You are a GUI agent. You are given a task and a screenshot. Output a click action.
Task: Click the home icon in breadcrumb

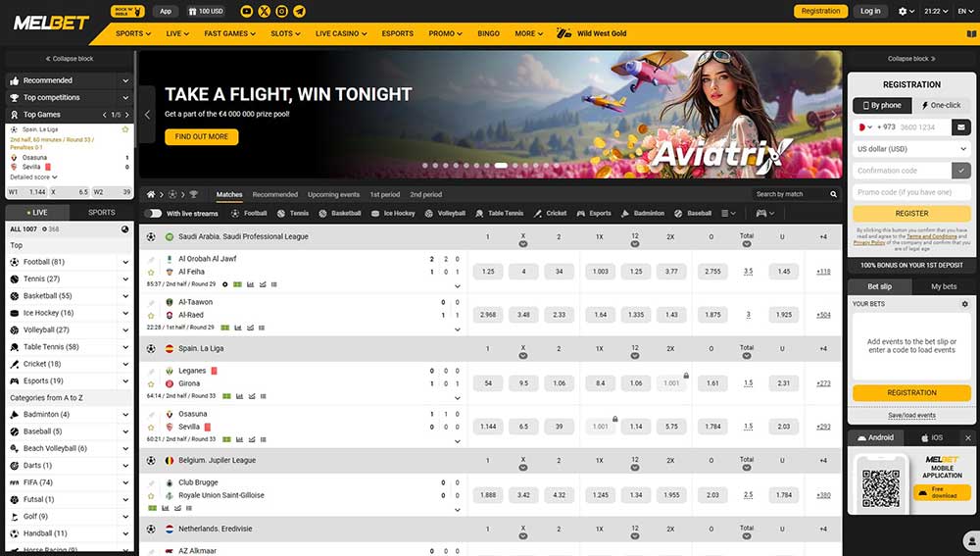pyautogui.click(x=151, y=194)
